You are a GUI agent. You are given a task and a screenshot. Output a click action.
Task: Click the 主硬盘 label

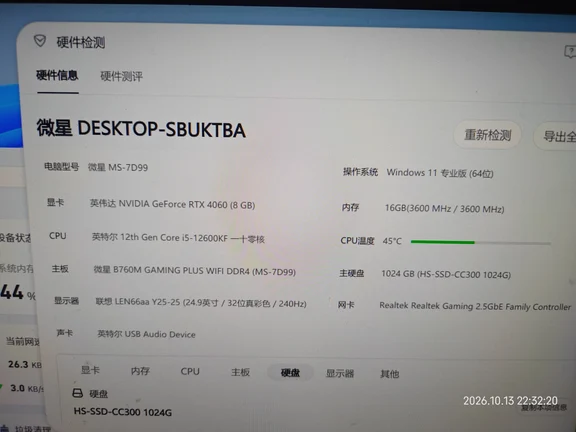pos(352,273)
